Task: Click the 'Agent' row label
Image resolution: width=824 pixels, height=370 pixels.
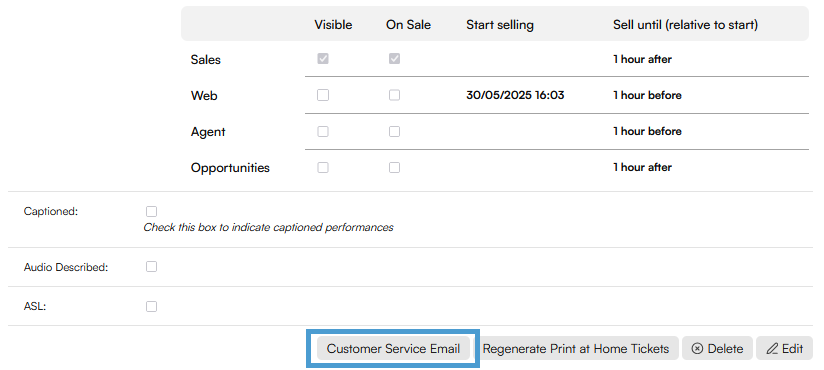Action: point(208,132)
